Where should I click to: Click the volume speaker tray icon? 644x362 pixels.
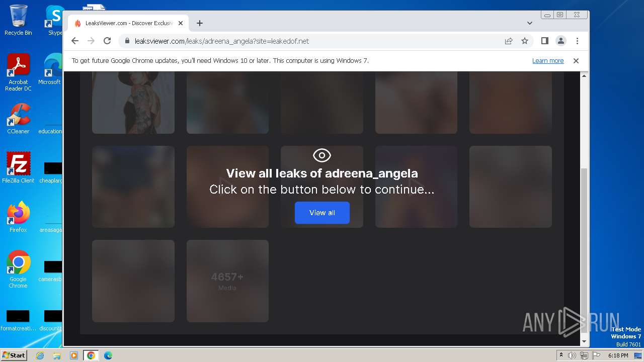pos(572,355)
